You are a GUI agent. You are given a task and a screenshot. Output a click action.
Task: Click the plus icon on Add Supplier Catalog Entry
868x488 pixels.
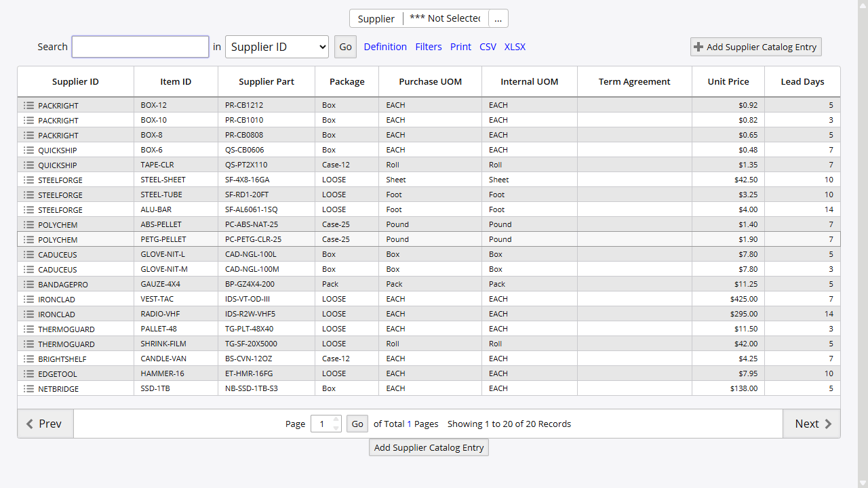[x=698, y=47]
